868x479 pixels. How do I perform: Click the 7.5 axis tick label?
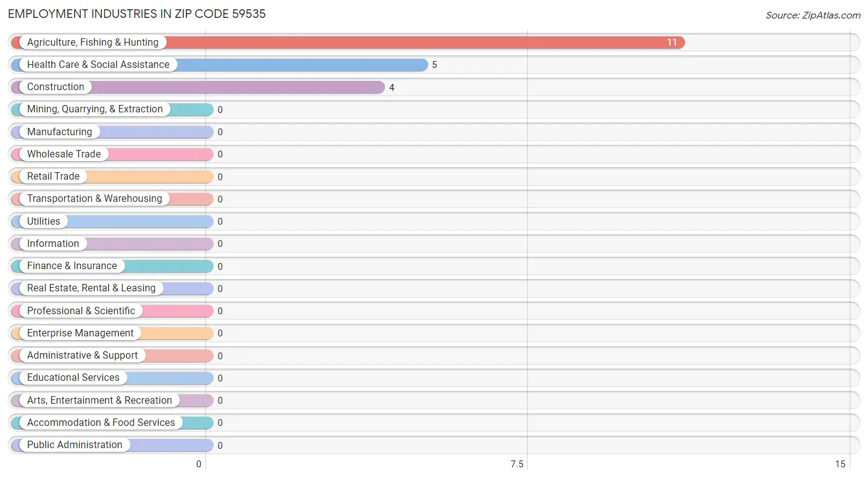[517, 464]
